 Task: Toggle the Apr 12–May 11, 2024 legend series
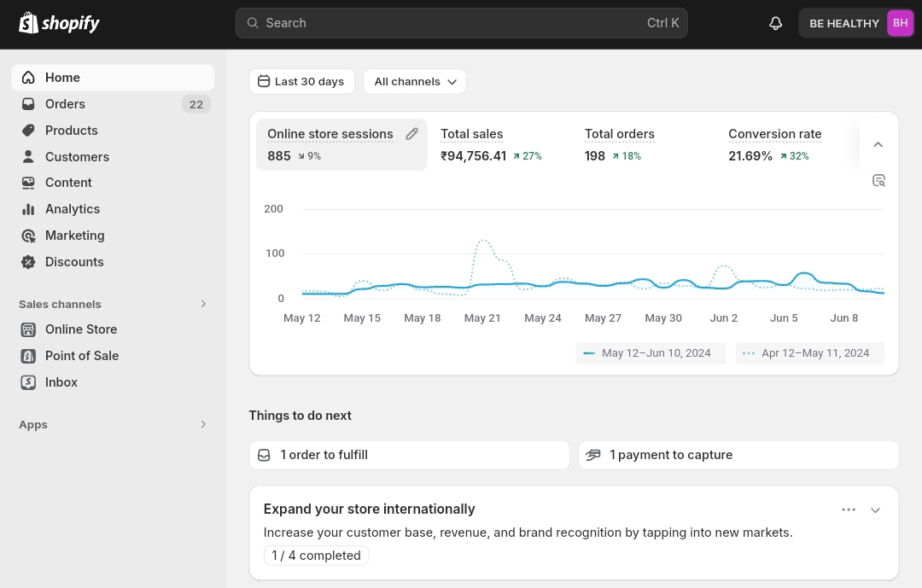coord(809,353)
